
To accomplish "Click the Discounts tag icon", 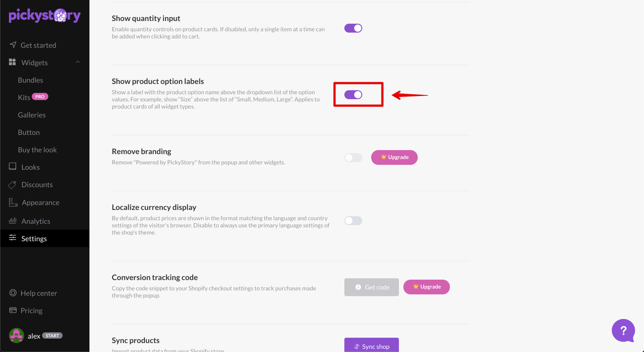I will 13,184.
